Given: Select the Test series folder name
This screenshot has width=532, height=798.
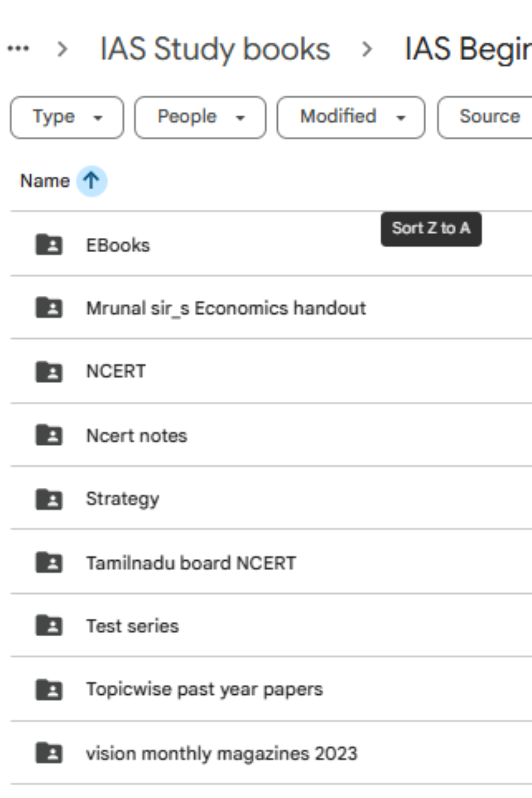Looking at the screenshot, I should click(x=132, y=626).
